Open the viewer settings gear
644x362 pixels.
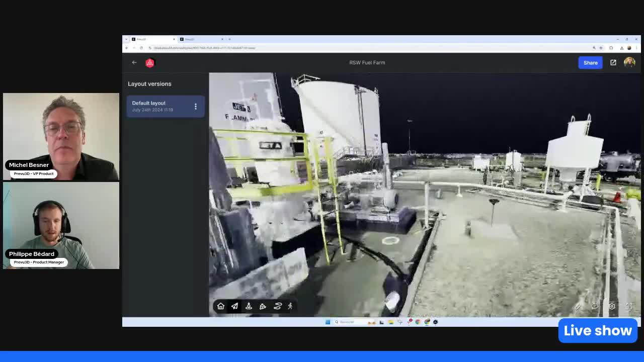612,306
